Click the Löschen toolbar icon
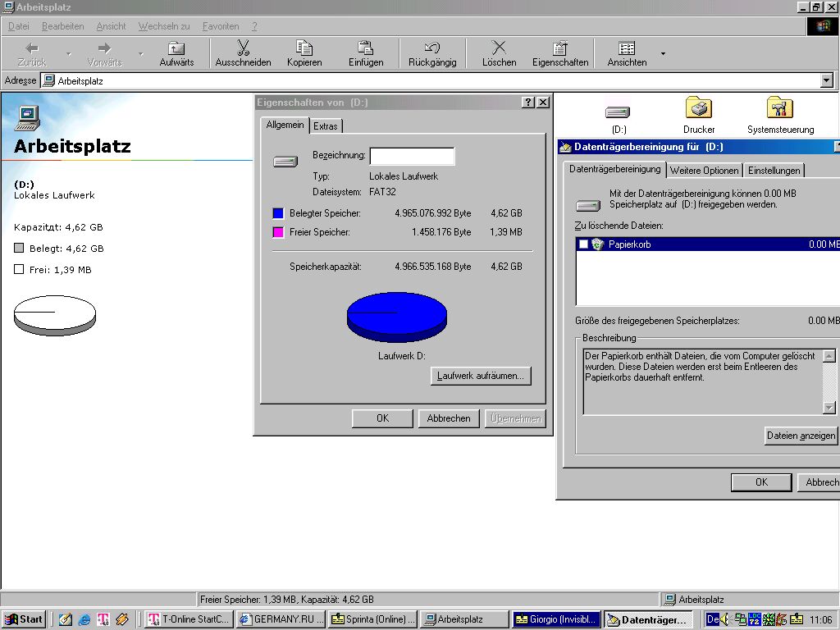 pos(499,48)
